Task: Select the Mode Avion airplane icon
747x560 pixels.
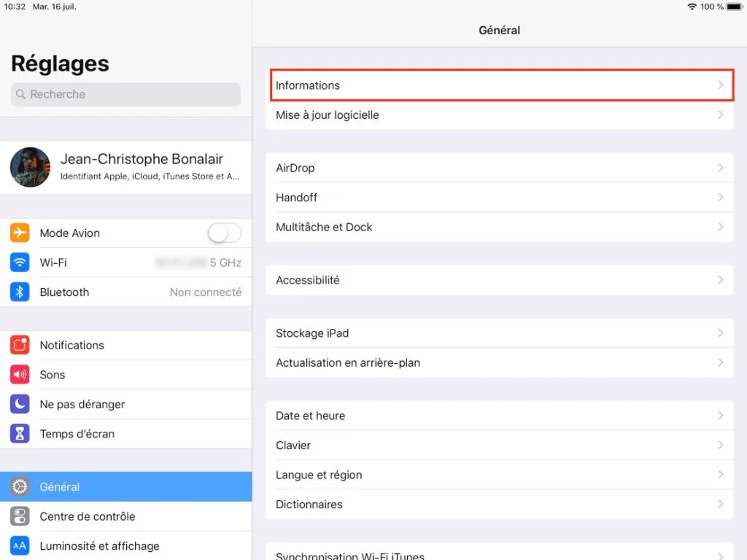Action: pos(19,233)
